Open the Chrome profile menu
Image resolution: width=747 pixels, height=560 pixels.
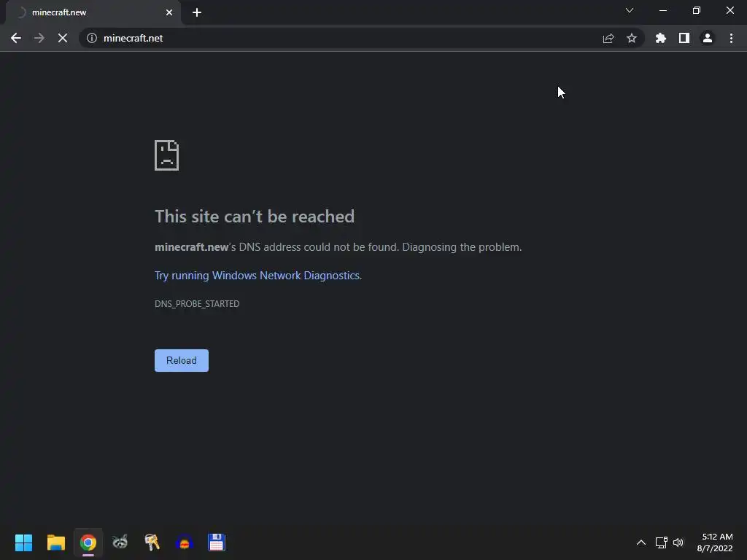708,38
